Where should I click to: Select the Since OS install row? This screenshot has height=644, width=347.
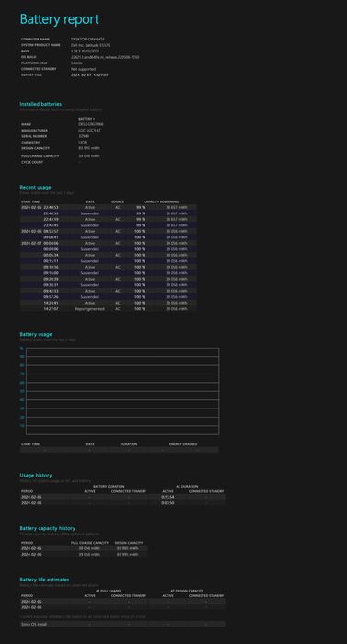tap(122, 624)
